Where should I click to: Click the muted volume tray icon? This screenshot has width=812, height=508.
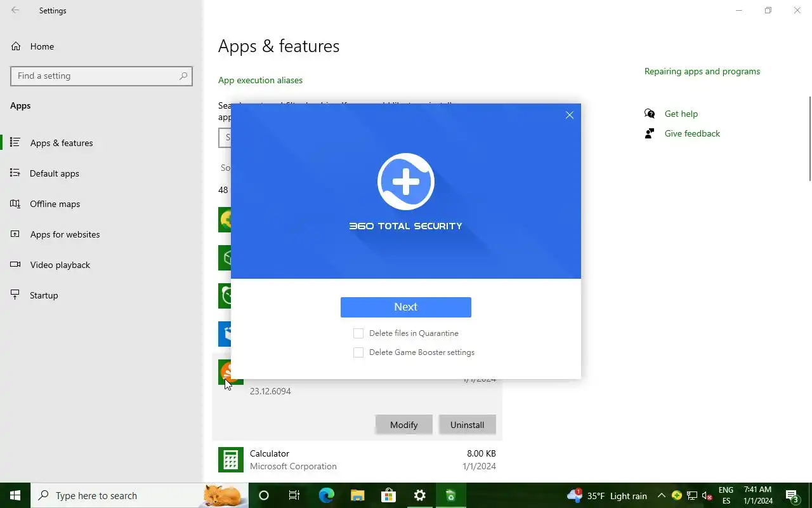click(x=707, y=495)
